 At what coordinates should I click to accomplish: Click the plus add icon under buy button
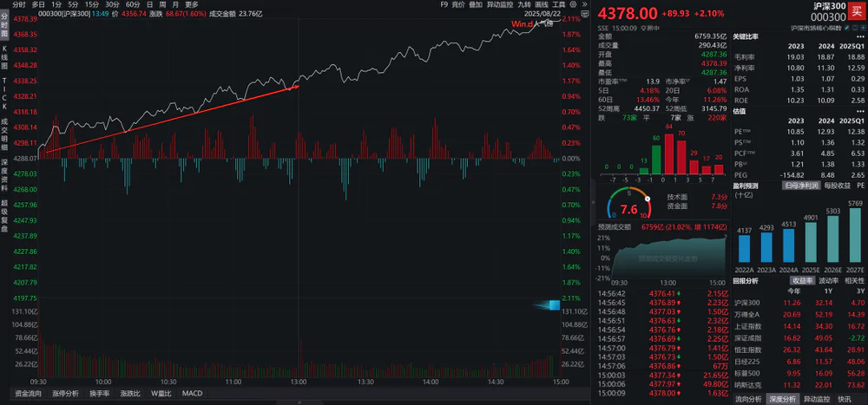click(x=863, y=28)
